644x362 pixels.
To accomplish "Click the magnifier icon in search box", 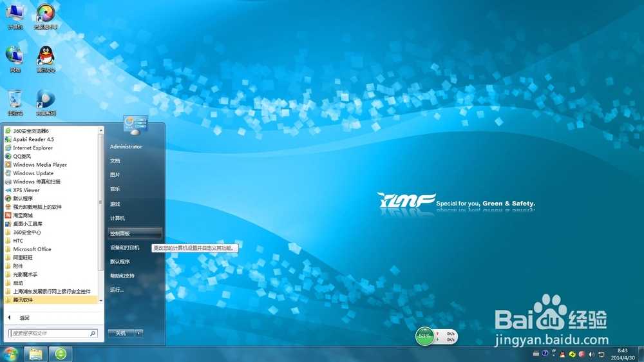I will point(93,333).
